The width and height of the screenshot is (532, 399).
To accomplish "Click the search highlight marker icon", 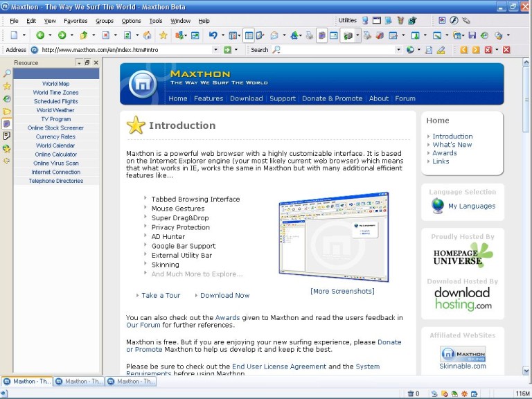I will pyautogui.click(x=441, y=50).
